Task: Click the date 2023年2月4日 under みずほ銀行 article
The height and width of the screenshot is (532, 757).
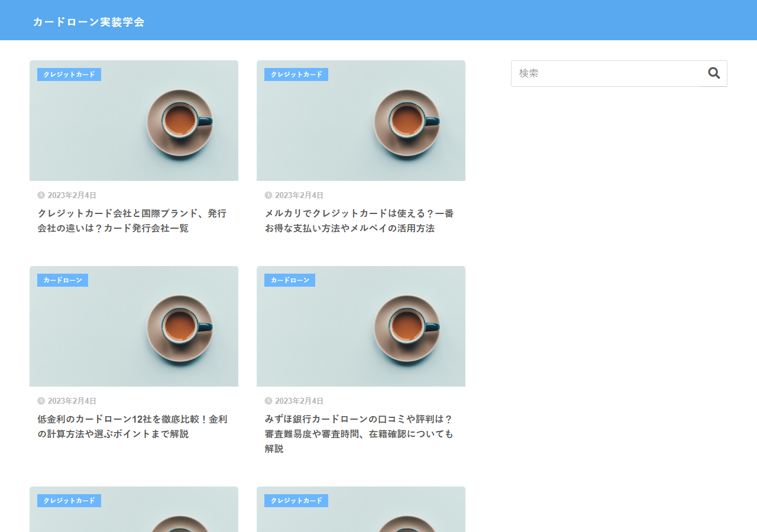Action: [x=299, y=401]
